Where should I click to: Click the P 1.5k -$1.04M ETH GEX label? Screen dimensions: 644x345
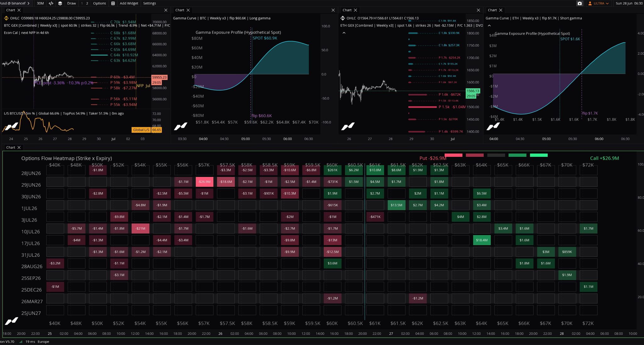452,107
